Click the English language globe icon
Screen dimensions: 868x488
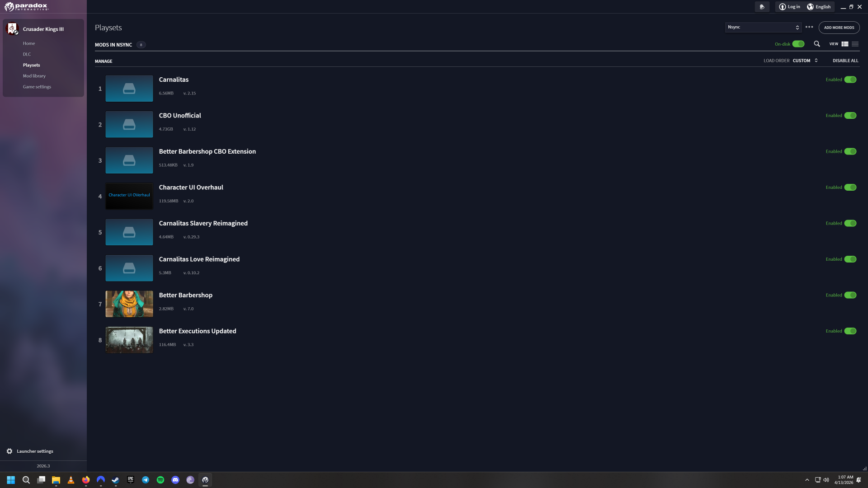click(x=810, y=7)
